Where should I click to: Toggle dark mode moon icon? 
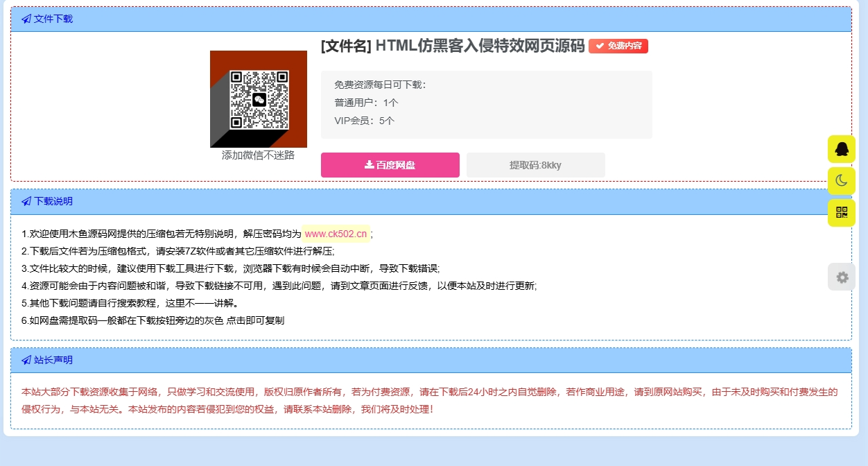click(842, 181)
